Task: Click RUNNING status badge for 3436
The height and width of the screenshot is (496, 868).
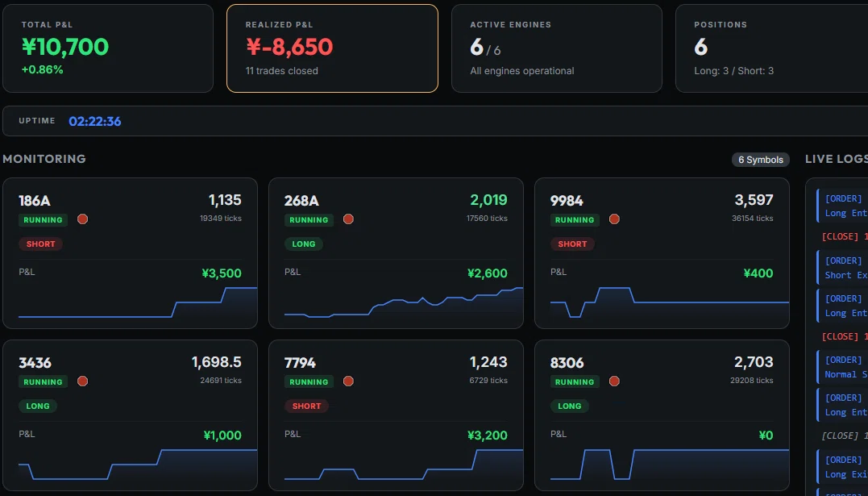Action: point(44,381)
